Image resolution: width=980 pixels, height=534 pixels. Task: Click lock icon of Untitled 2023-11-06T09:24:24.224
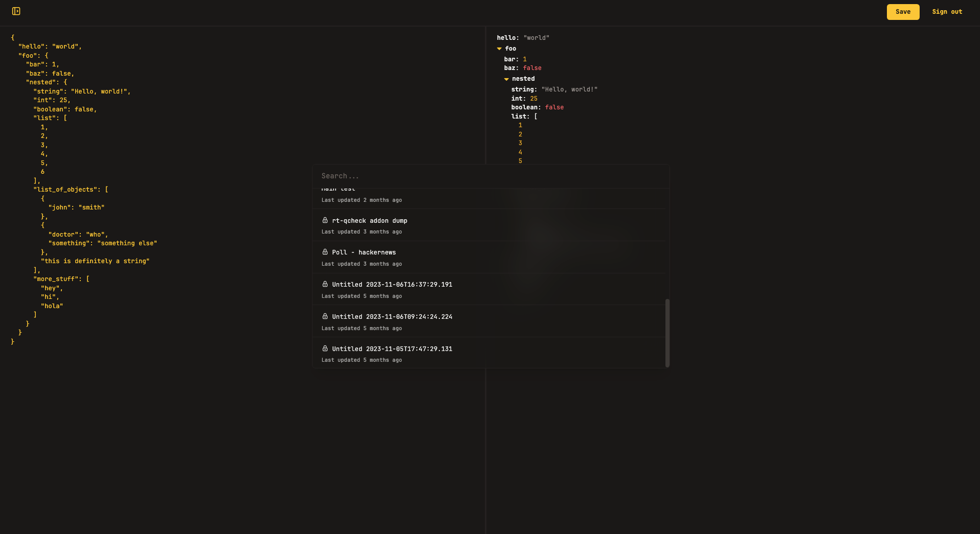tap(325, 316)
